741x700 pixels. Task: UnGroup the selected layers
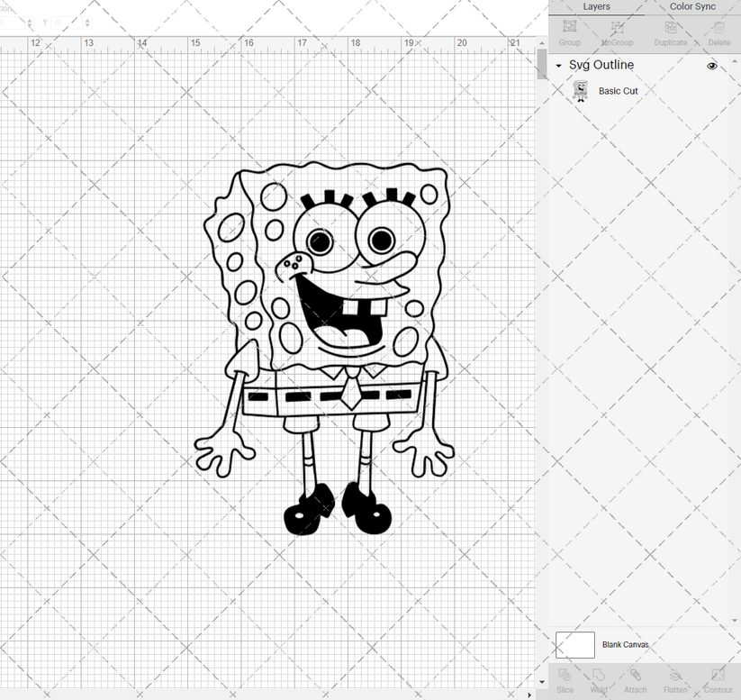click(x=617, y=34)
